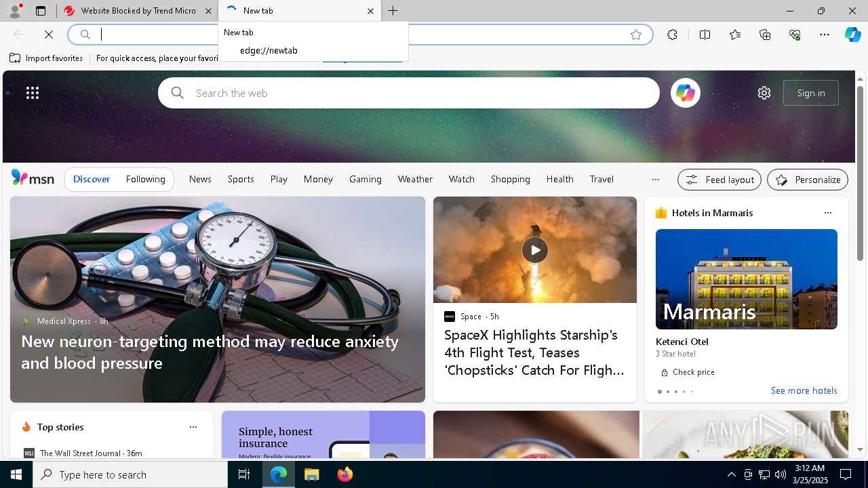This screenshot has height=488, width=868.
Task: Click the Sign in button
Action: [811, 93]
